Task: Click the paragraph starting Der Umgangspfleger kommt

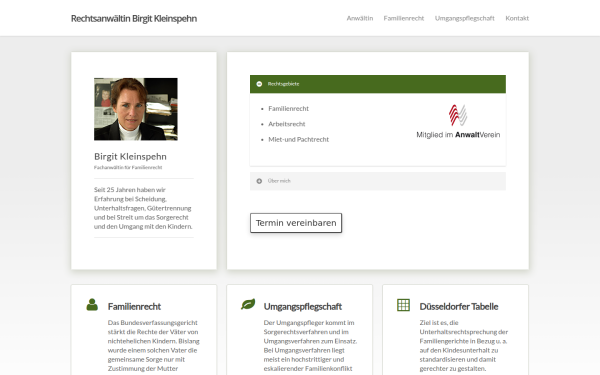Action: pyautogui.click(x=310, y=346)
